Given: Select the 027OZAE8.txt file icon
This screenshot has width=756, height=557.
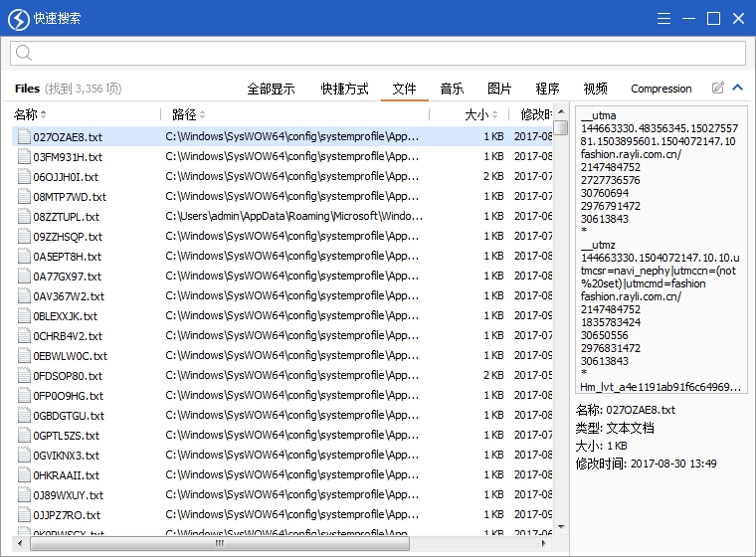Looking at the screenshot, I should [x=24, y=137].
